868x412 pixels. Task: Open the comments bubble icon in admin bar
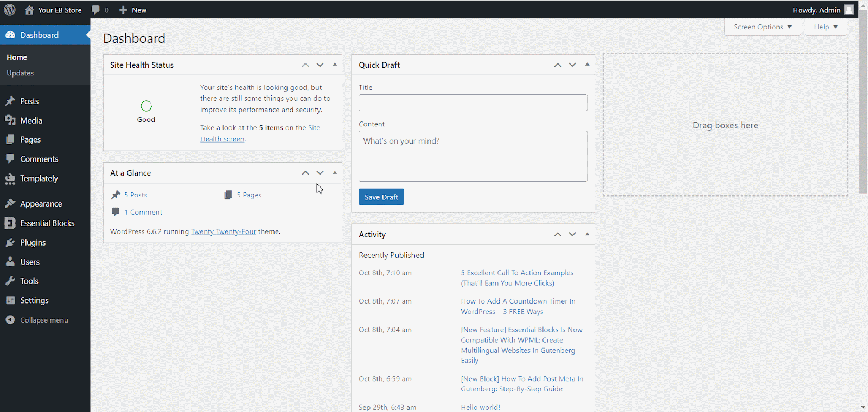coord(96,10)
